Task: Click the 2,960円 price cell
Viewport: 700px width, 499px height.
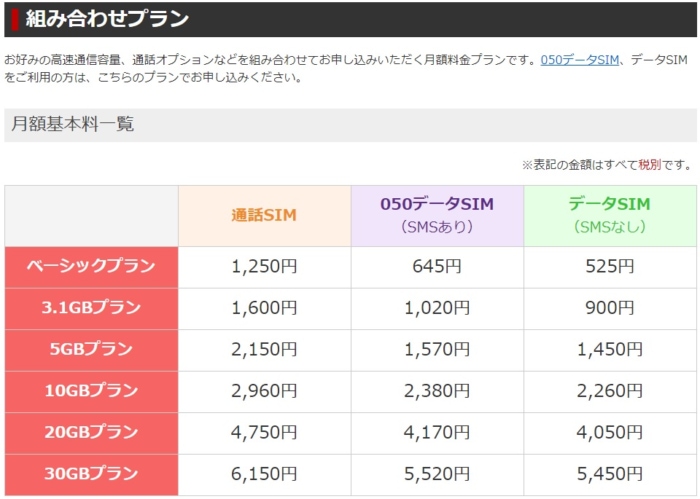Action: coord(264,391)
